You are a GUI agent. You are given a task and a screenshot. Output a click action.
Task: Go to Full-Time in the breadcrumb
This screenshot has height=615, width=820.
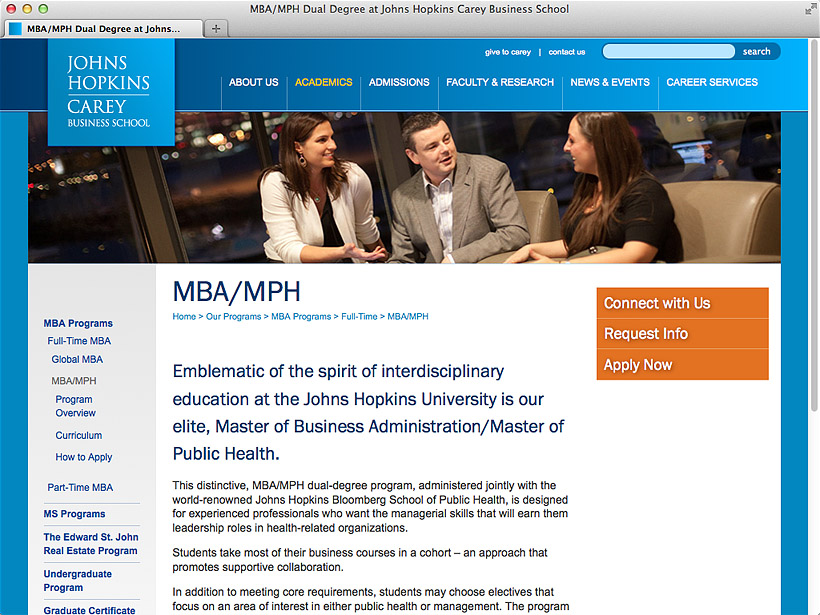pos(359,316)
